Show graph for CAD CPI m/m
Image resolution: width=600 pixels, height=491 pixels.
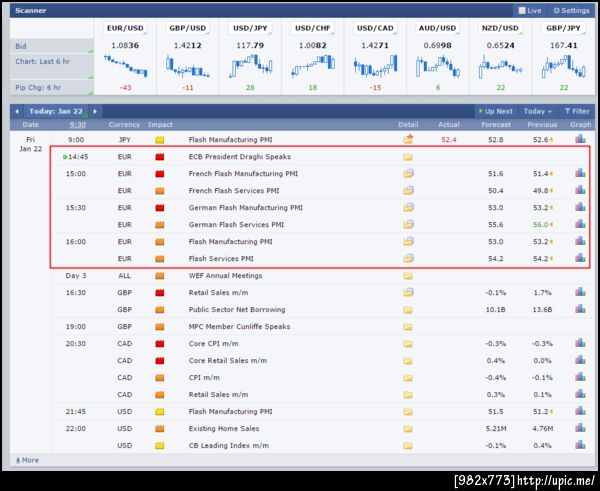click(x=580, y=377)
